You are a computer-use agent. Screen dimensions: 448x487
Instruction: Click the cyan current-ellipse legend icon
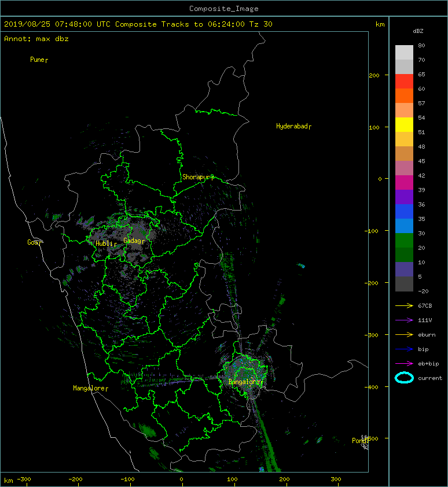click(x=404, y=378)
